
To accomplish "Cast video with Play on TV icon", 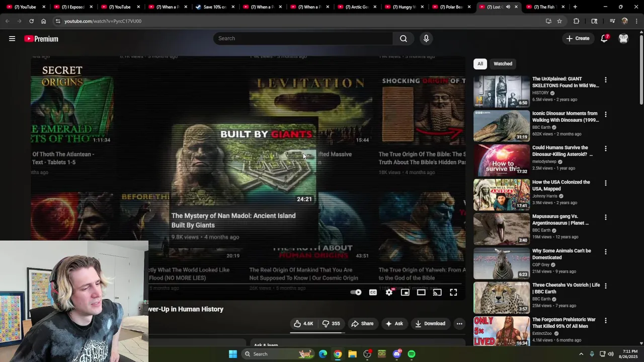I will 437,292.
